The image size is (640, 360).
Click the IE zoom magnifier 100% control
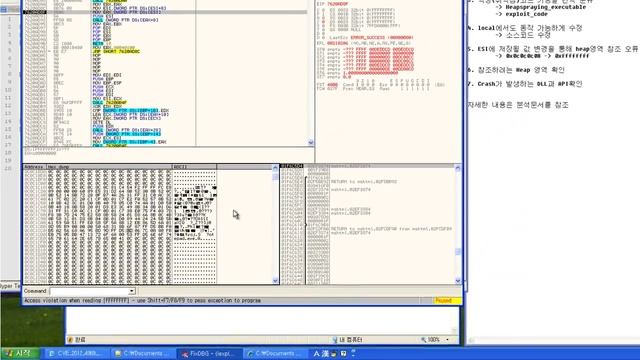click(431, 340)
